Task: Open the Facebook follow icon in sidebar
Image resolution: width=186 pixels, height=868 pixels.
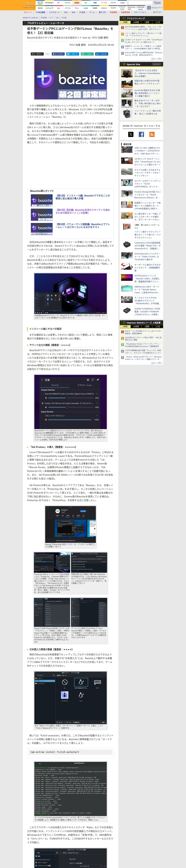Action: pyautogui.click(x=141, y=134)
